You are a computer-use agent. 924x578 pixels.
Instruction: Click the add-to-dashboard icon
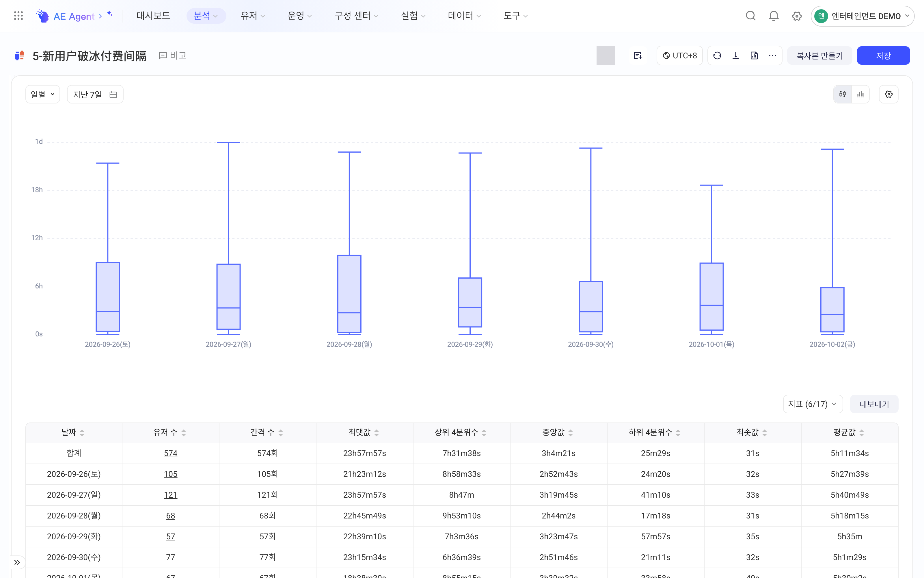pyautogui.click(x=638, y=55)
